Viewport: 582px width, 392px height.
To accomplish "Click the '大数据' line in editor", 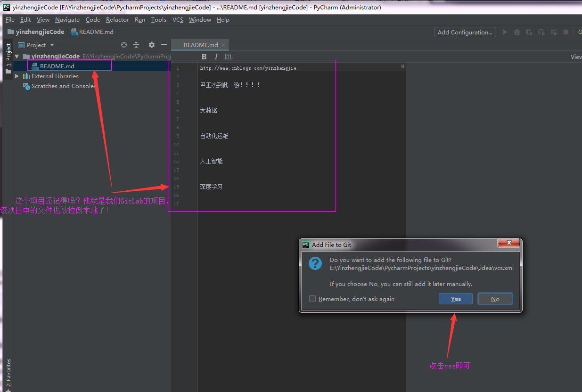I will [x=209, y=110].
